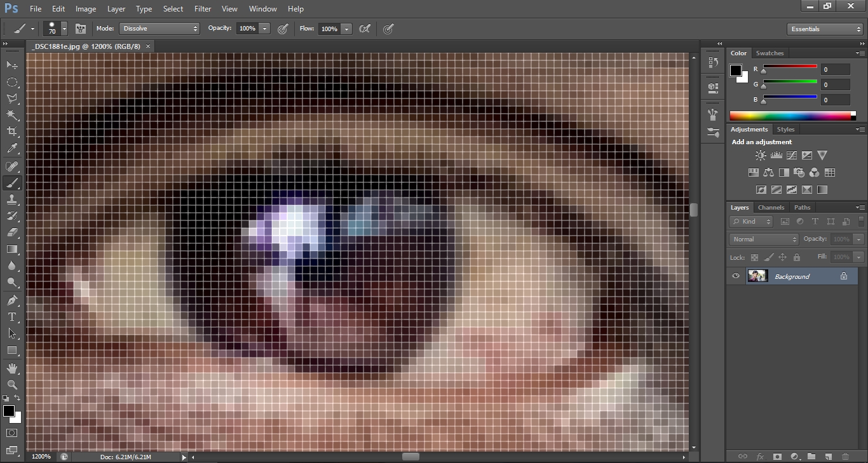
Task: Open the brush Mode dropdown showing Dissolve
Action: 159,29
